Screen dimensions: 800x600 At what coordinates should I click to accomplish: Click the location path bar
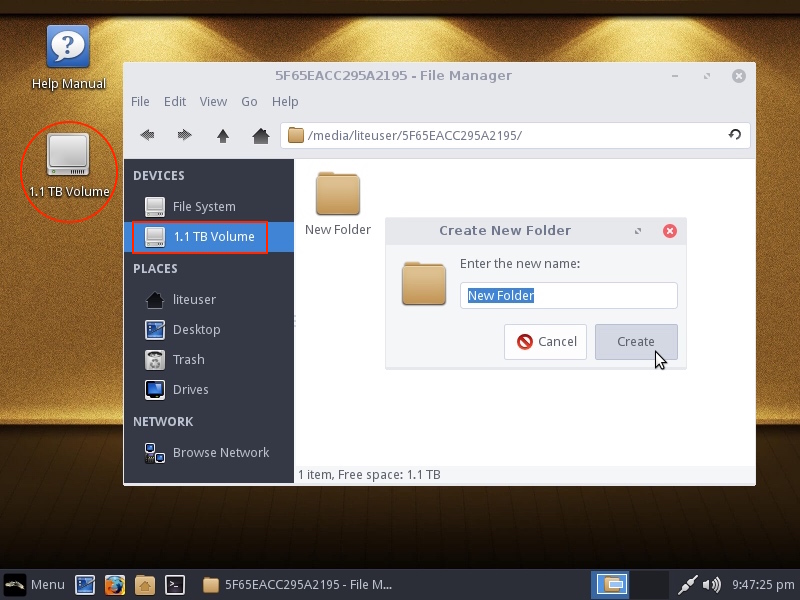point(510,135)
